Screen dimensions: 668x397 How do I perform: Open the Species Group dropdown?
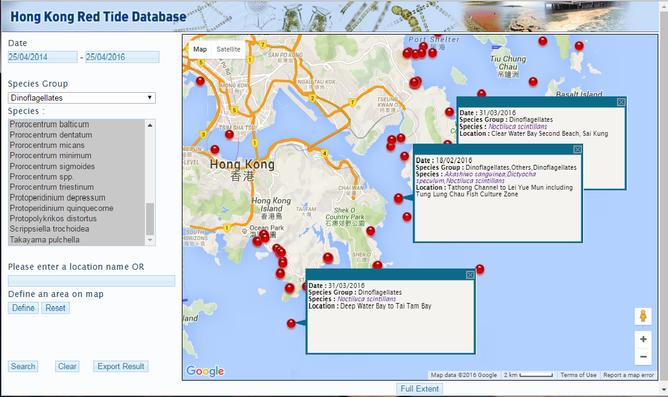coord(81,98)
